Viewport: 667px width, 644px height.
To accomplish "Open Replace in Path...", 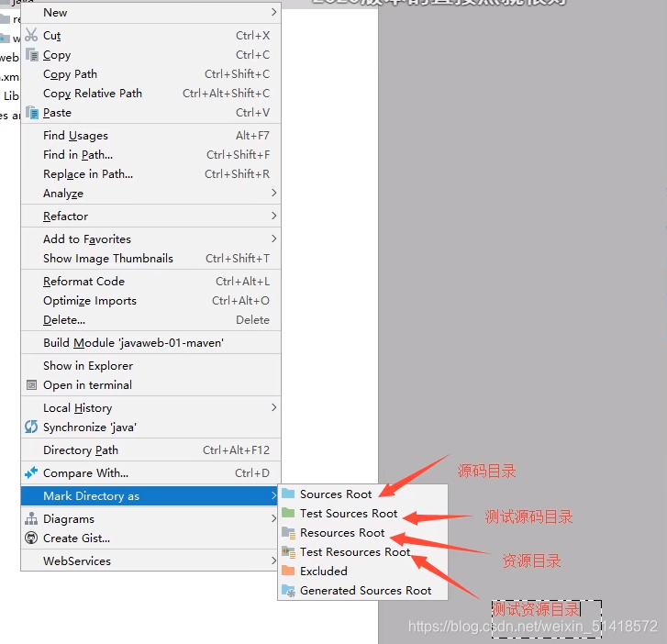I will coord(151,174).
